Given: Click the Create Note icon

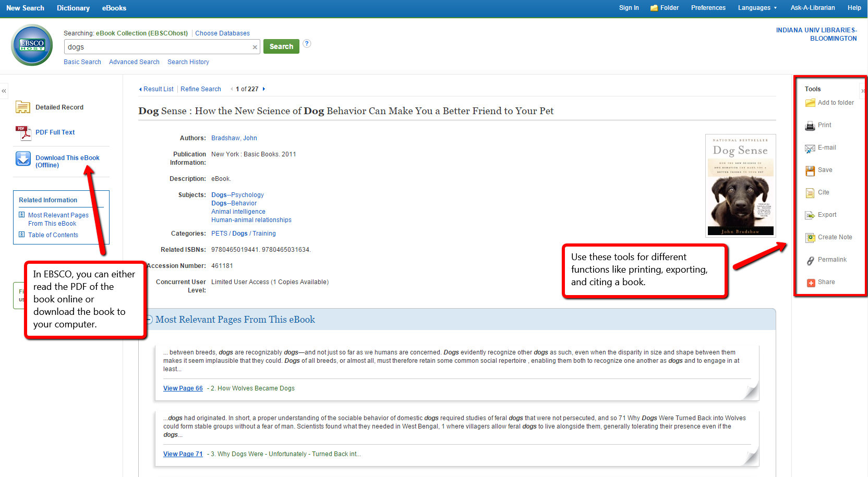Looking at the screenshot, I should pos(810,238).
